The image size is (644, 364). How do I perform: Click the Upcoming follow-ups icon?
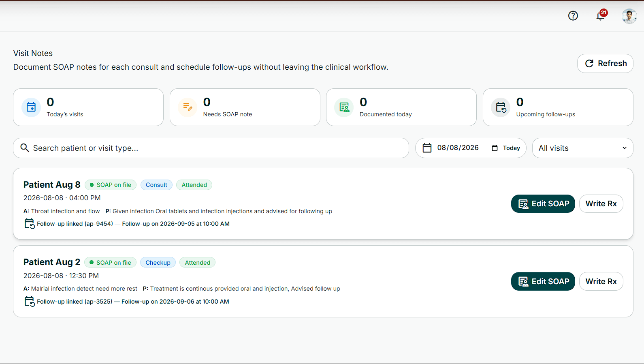[x=501, y=107]
